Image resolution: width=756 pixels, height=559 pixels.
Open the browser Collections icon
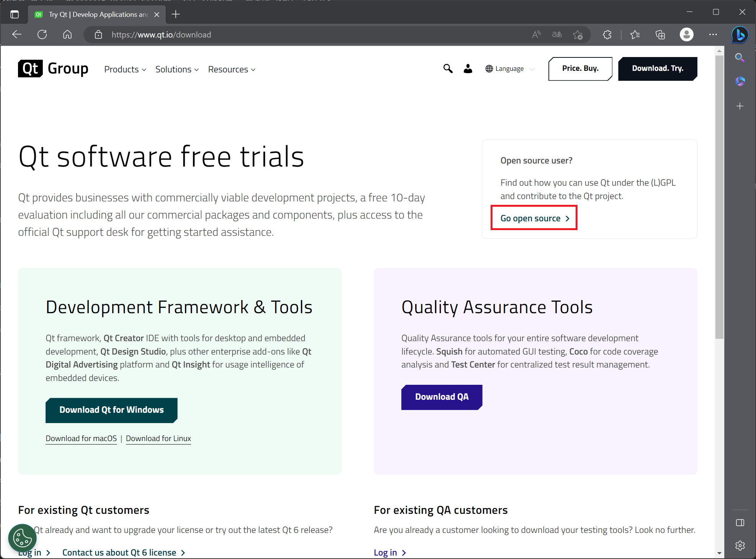(660, 35)
